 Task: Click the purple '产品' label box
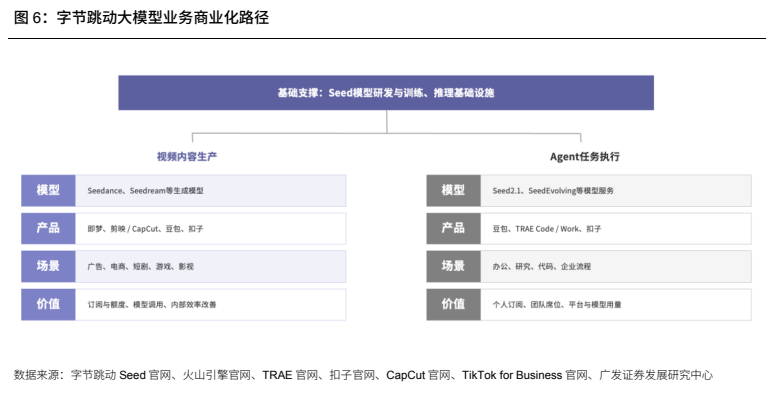(48, 229)
